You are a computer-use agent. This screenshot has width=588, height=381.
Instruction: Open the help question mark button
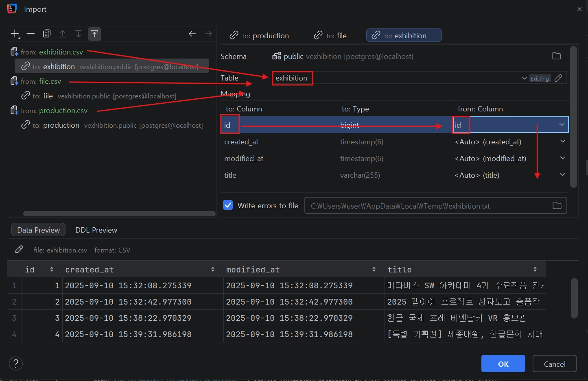tap(16, 364)
